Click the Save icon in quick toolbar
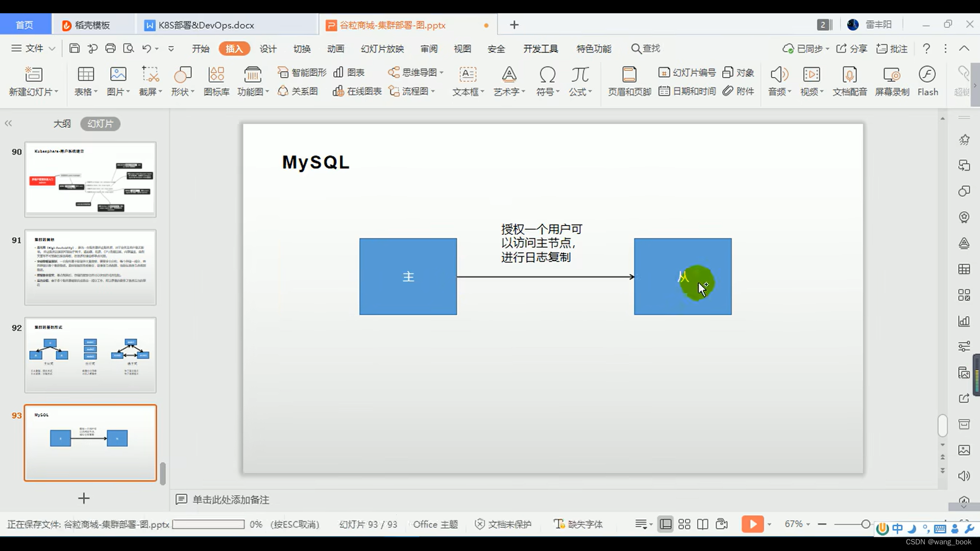 pos(75,48)
